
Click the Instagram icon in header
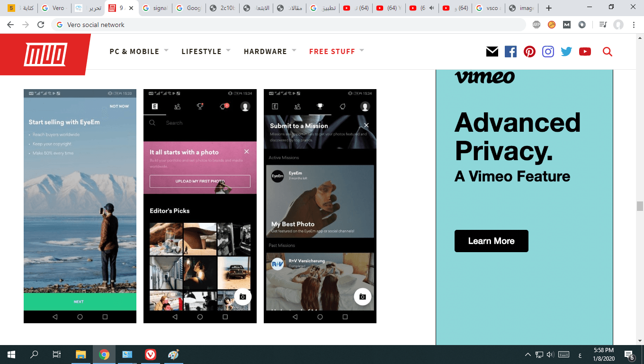[x=548, y=52]
